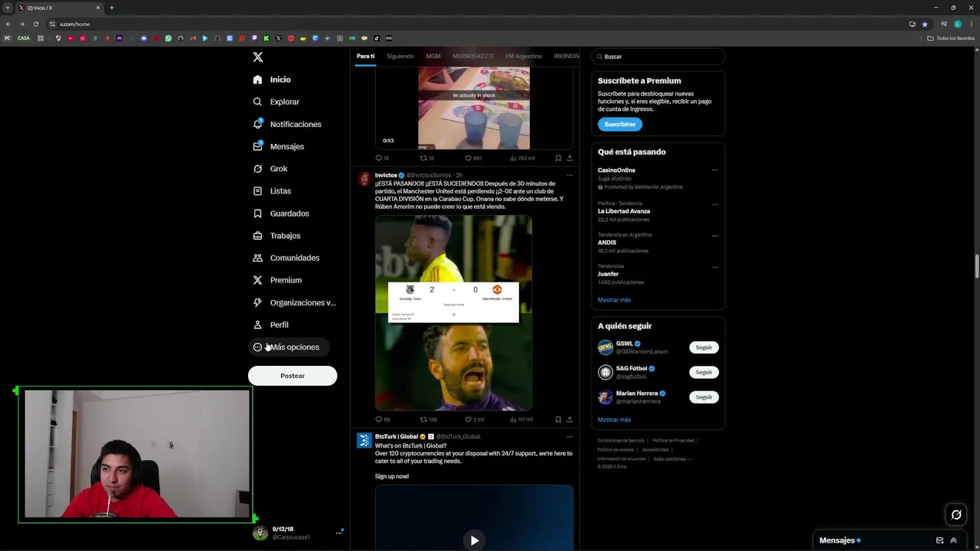Click the browser back button
The height and width of the screenshot is (551, 980).
click(8, 24)
